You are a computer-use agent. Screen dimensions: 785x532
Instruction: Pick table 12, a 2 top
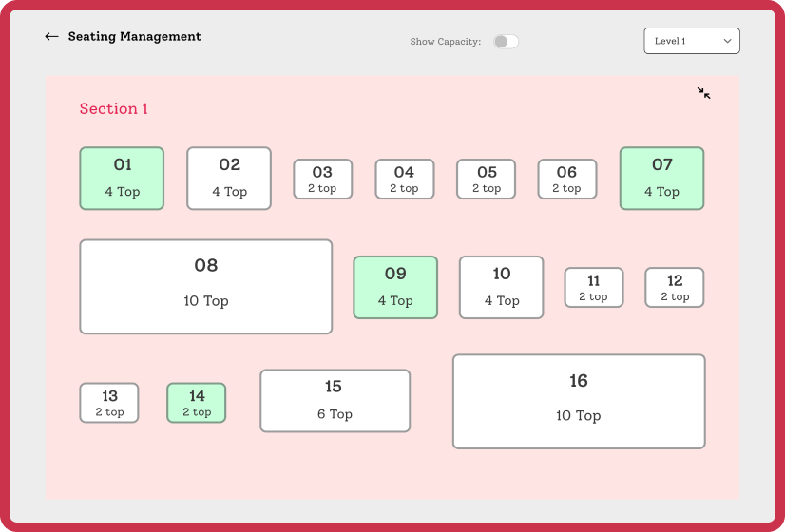click(675, 288)
